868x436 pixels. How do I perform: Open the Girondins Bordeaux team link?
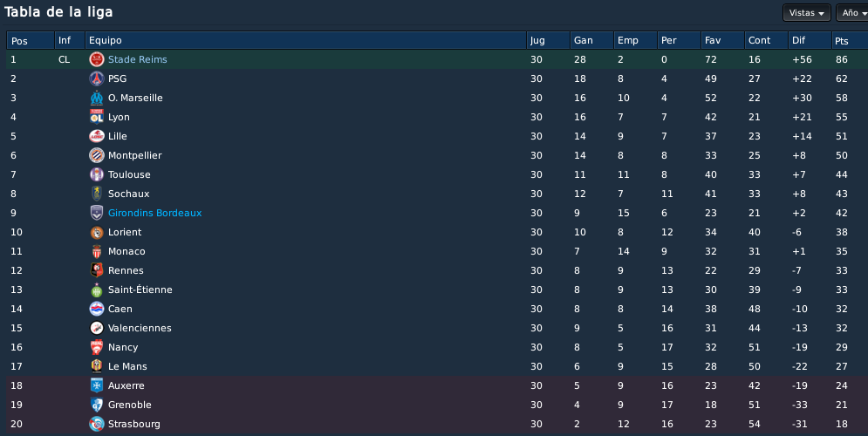coord(155,213)
